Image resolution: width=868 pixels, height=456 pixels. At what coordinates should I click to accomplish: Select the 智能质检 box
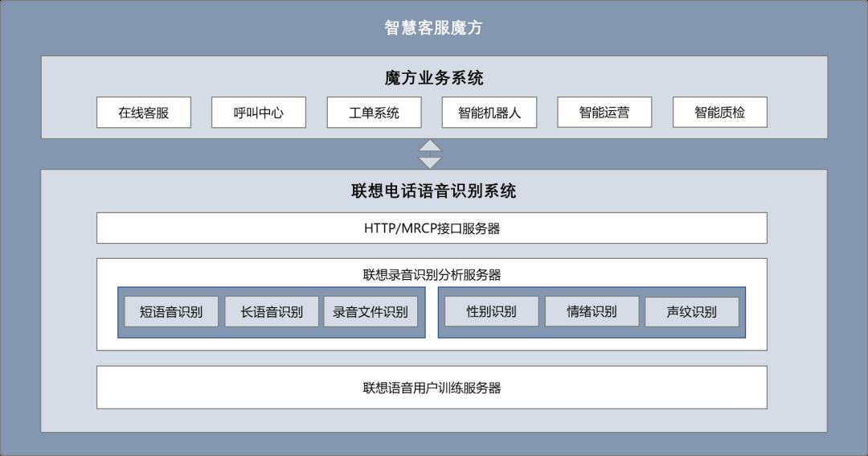720,113
